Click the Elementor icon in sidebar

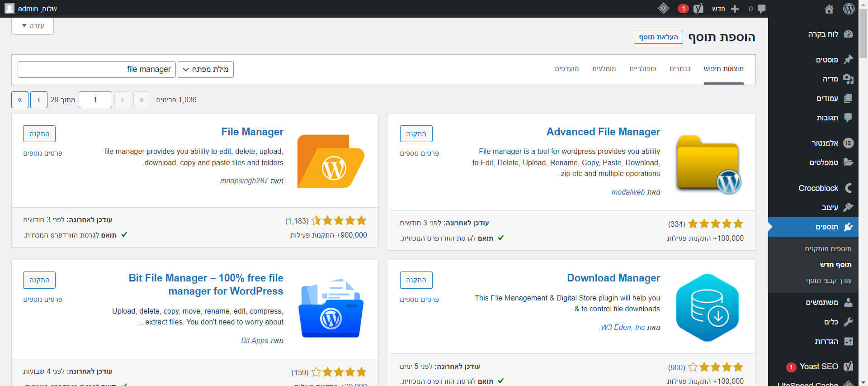[x=849, y=143]
